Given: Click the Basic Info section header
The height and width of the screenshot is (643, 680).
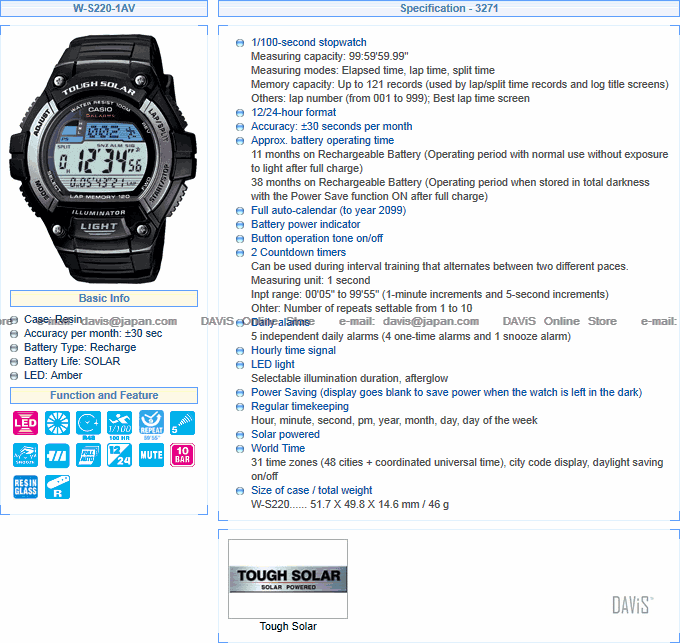Looking at the screenshot, I should (104, 298).
